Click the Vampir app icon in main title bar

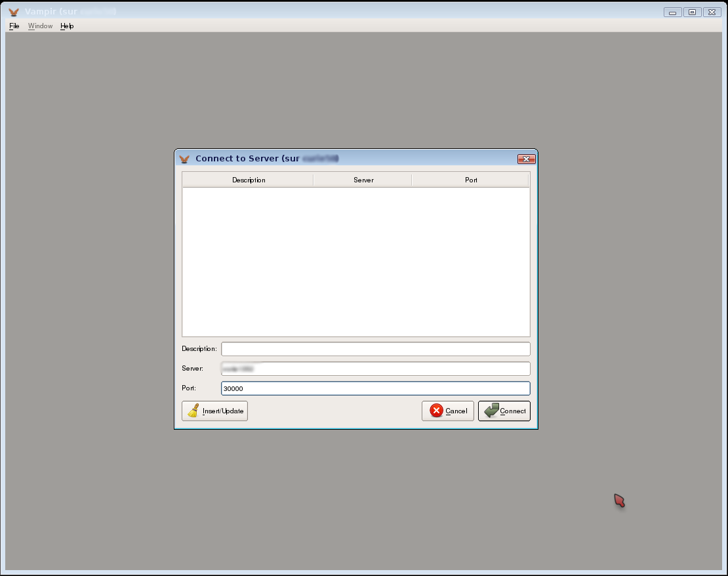pyautogui.click(x=14, y=12)
